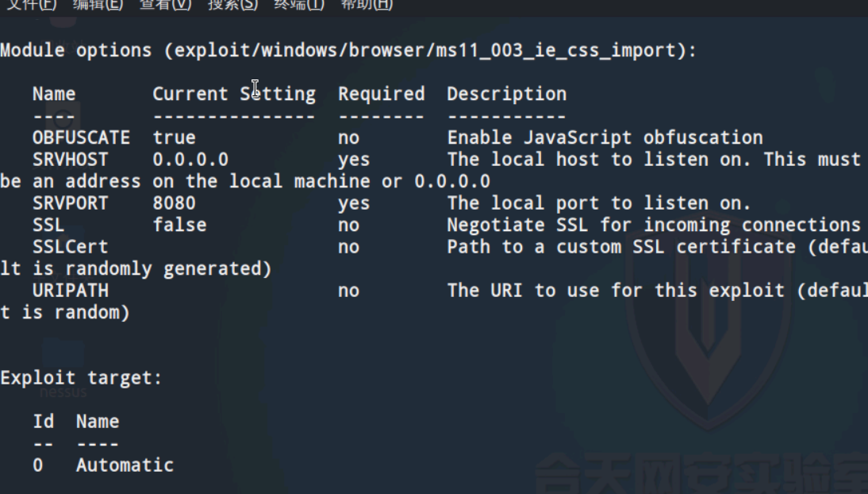Click the OBFUSCATE value true
868x494 pixels.
click(x=175, y=137)
